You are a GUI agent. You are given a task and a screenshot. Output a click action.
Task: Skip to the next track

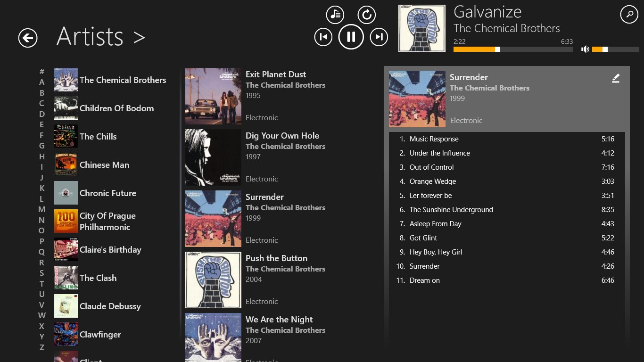tap(379, 37)
